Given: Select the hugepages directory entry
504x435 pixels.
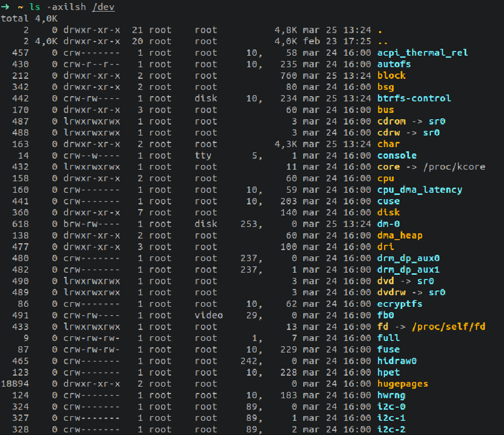Looking at the screenshot, I should (402, 384).
